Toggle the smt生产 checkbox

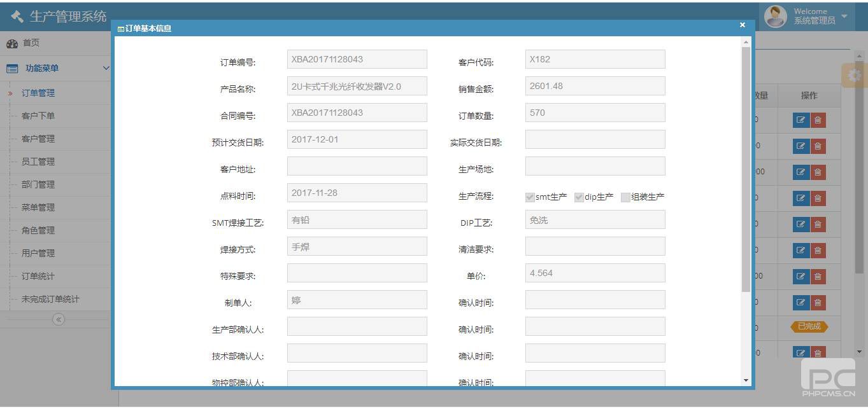coord(529,197)
